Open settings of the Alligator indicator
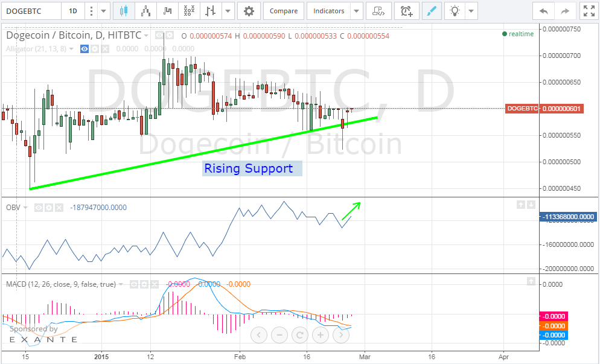Viewport: 600px width, 364px height. point(95,49)
